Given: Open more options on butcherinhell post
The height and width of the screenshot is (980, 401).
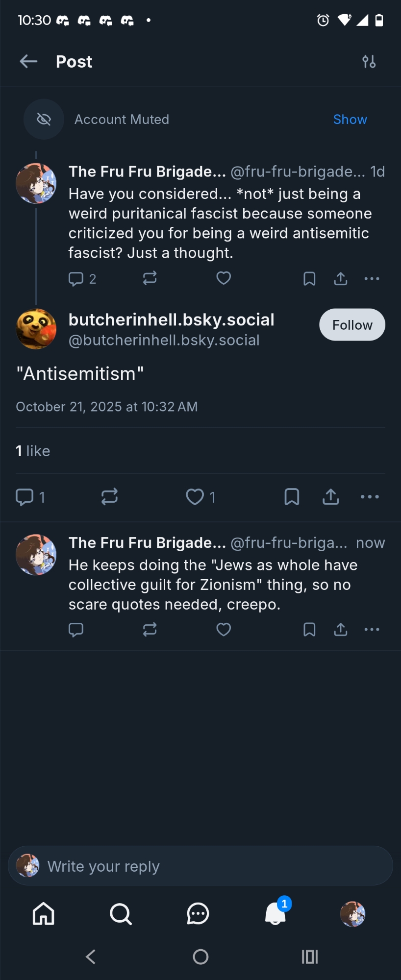Looking at the screenshot, I should click(x=370, y=497).
